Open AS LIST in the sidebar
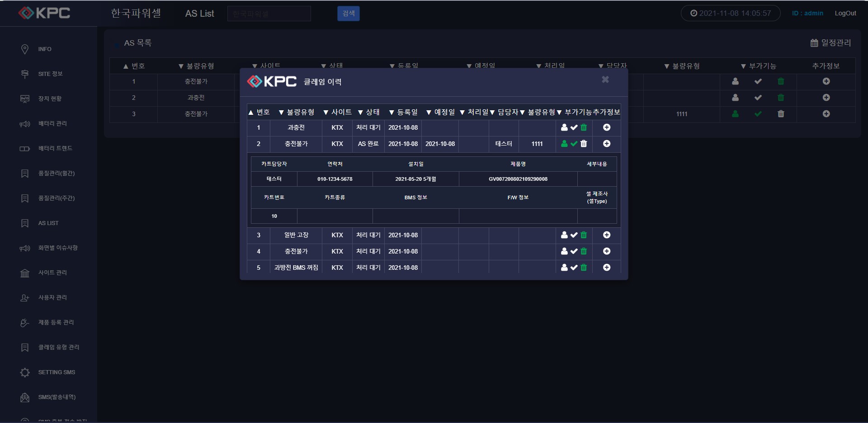 click(48, 223)
